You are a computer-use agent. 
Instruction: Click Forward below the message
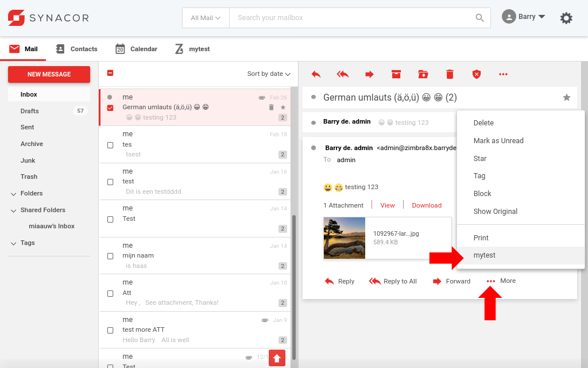pos(451,281)
